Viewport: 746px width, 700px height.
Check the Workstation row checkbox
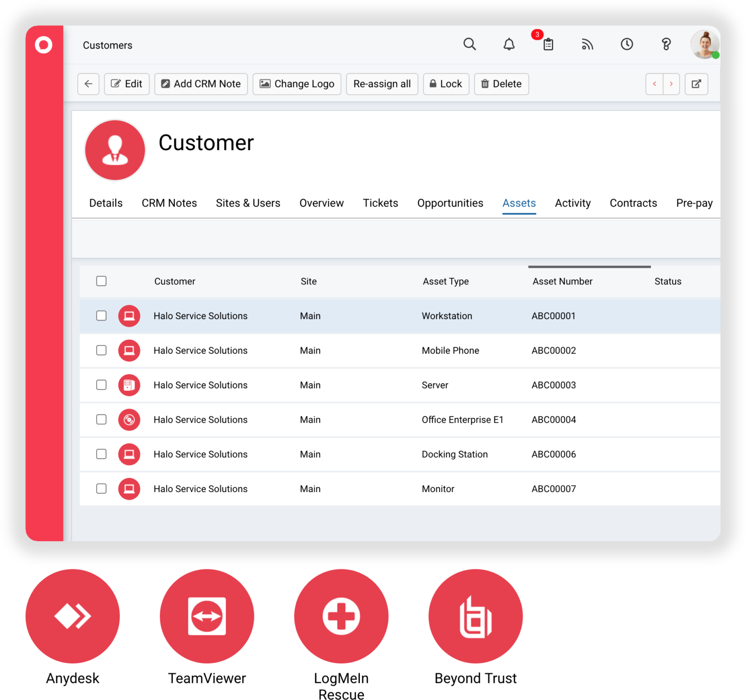[101, 316]
